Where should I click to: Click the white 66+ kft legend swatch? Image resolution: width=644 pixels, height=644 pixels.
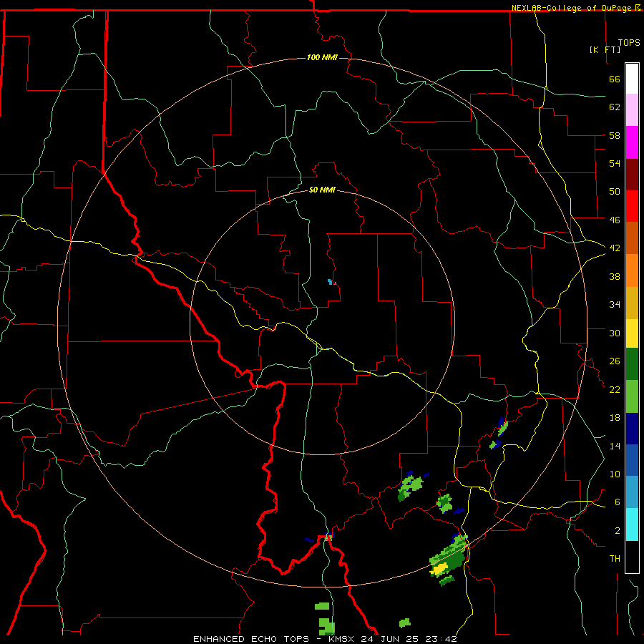(632, 79)
